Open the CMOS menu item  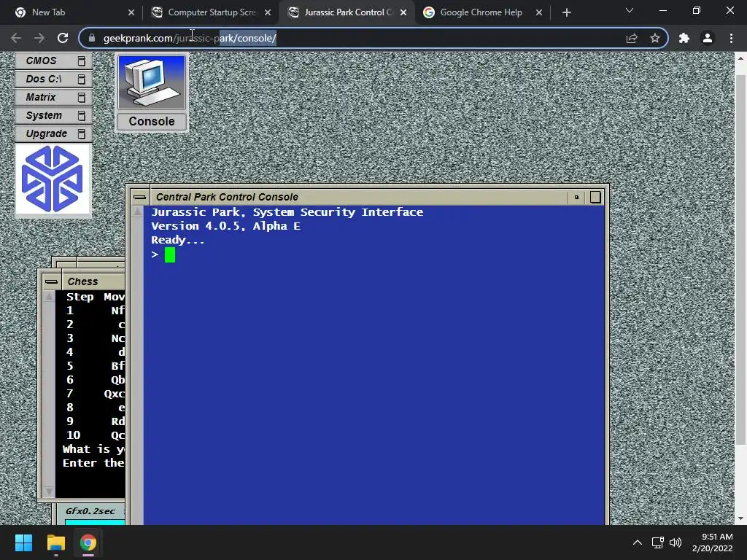tap(53, 61)
